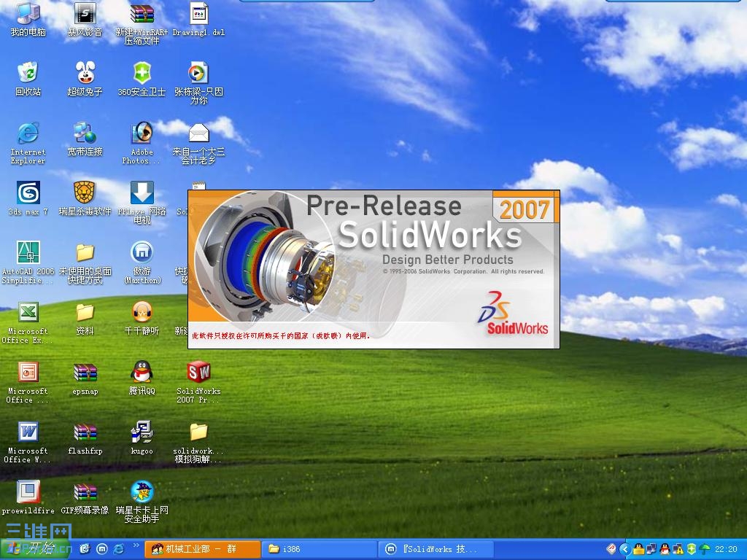Select the AutoCAD 2006 shortcut icon

pyautogui.click(x=28, y=262)
